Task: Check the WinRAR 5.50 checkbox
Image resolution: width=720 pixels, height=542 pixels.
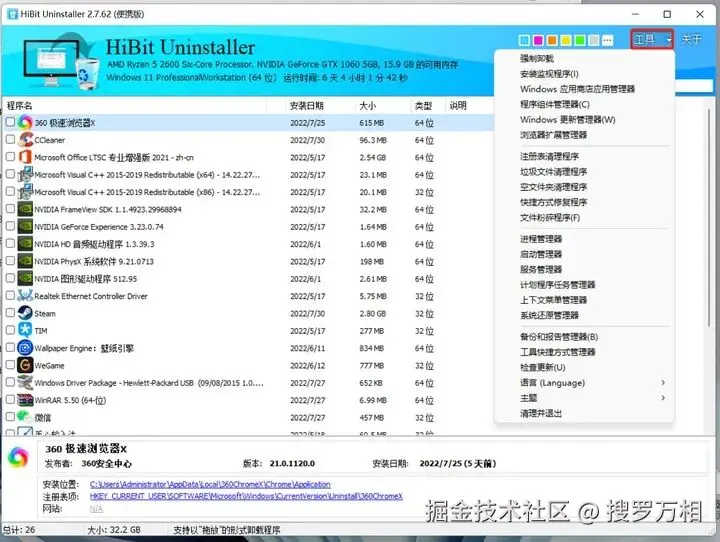Action: (x=10, y=400)
